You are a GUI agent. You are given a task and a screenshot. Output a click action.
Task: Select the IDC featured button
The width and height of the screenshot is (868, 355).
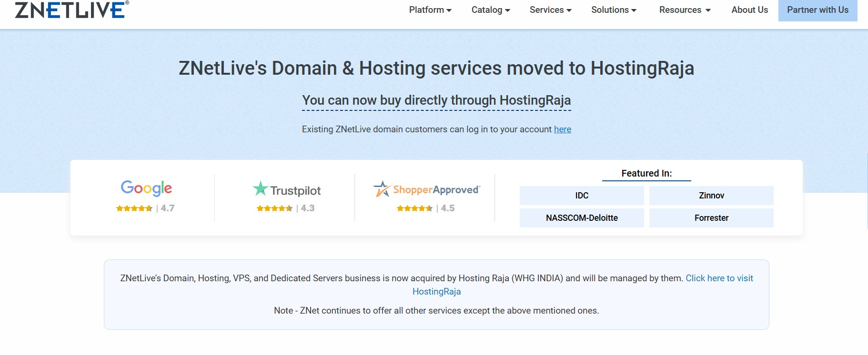(x=582, y=196)
